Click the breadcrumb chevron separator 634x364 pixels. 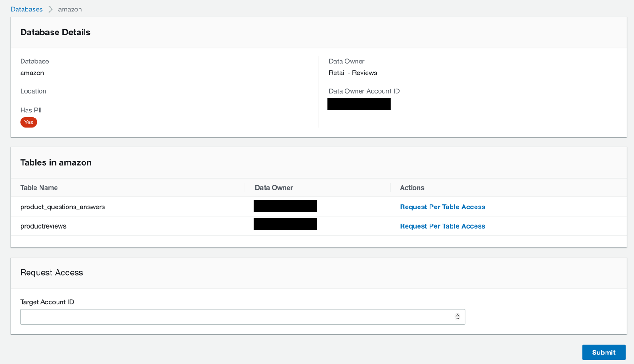tap(51, 9)
